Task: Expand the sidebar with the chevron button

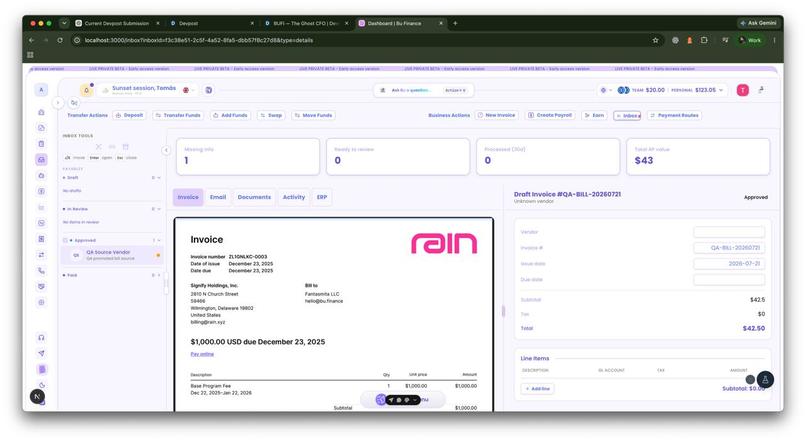Action: [x=58, y=103]
